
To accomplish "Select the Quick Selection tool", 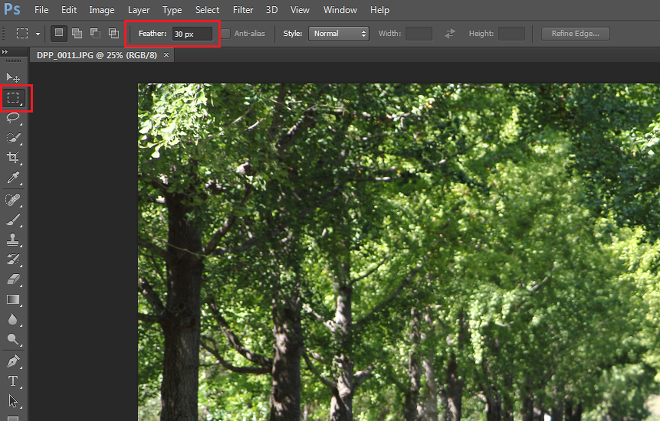I will point(13,137).
